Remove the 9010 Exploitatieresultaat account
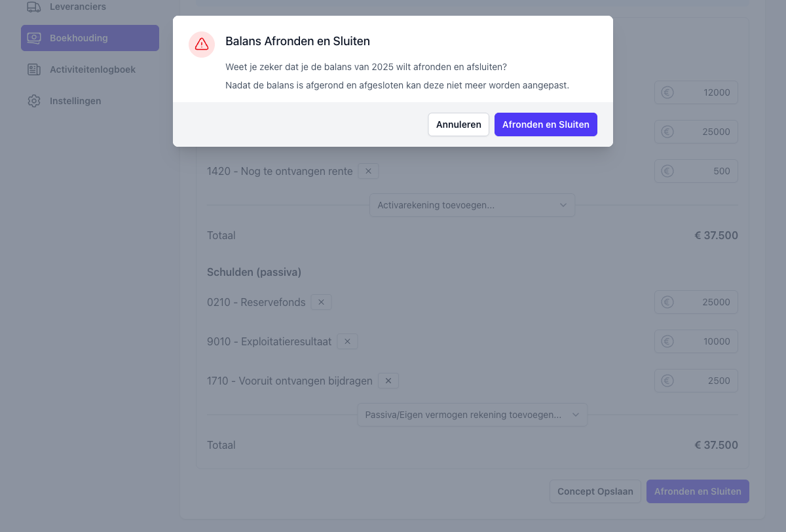 pos(347,341)
